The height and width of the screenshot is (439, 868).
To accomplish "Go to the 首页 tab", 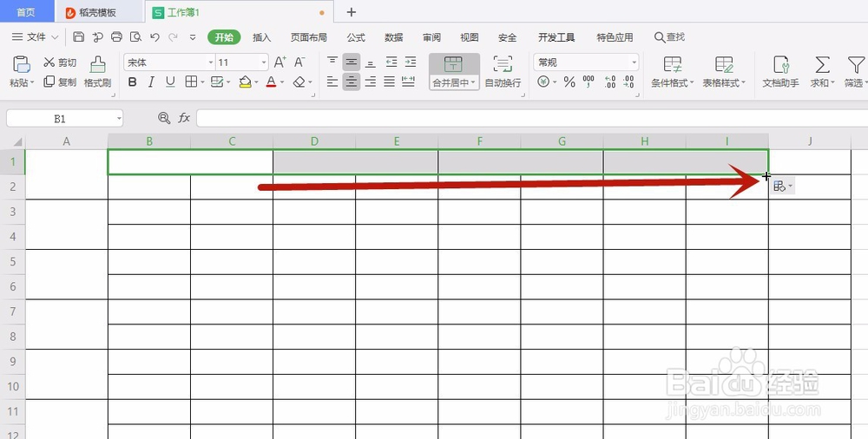I will click(27, 11).
